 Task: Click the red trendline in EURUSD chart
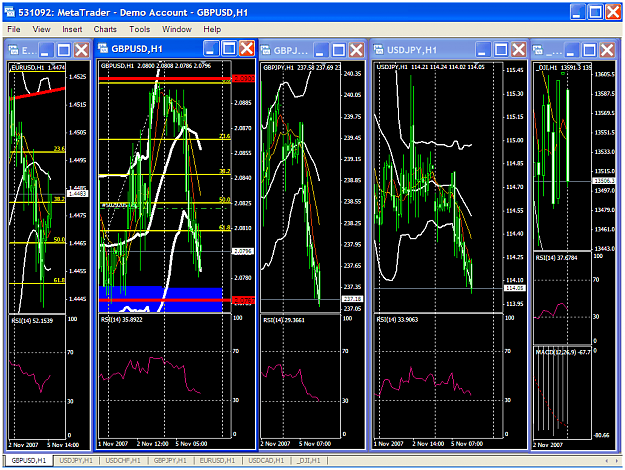[x=37, y=93]
